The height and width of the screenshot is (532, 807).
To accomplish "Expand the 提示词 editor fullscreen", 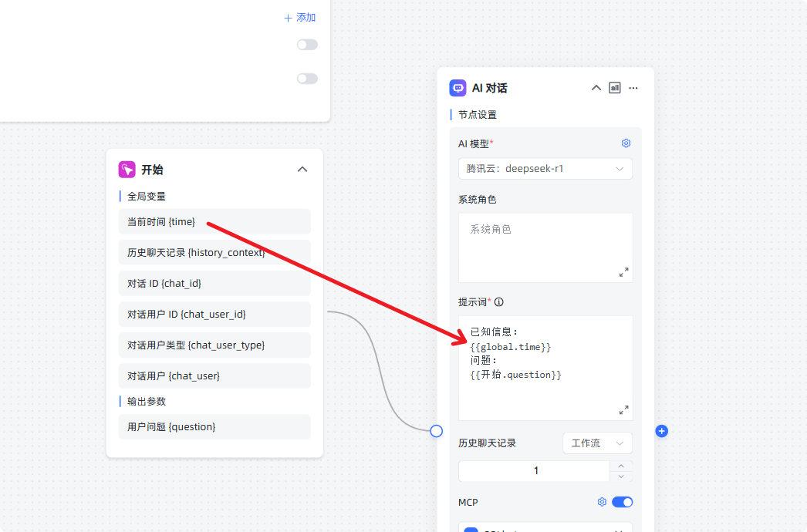I will pos(624,410).
